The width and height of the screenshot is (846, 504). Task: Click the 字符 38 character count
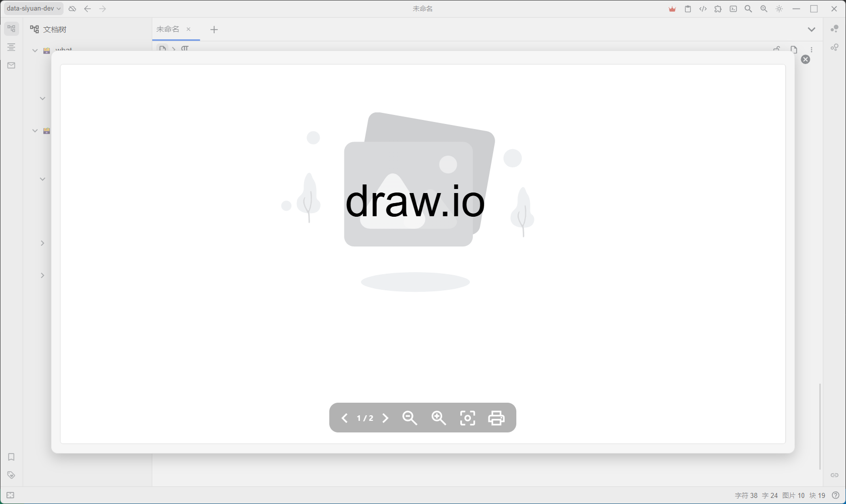click(746, 495)
